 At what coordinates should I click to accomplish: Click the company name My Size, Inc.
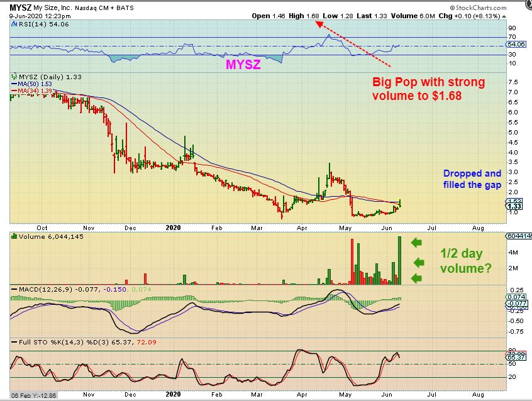pyautogui.click(x=52, y=8)
